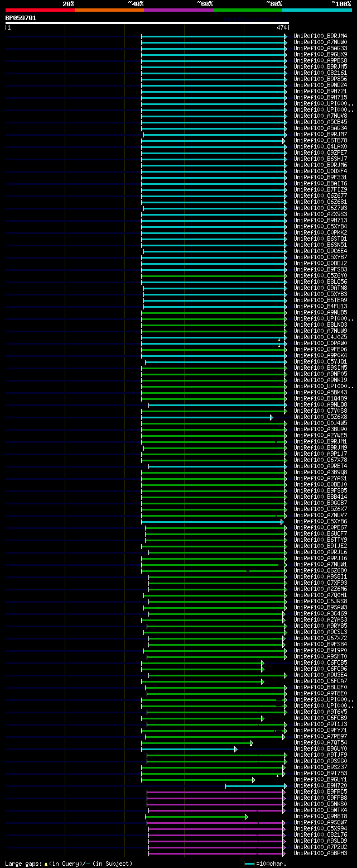This screenshot has height=868, width=357.
Task: Click label UniRef100_C5Z6X8
Action: [320, 417]
